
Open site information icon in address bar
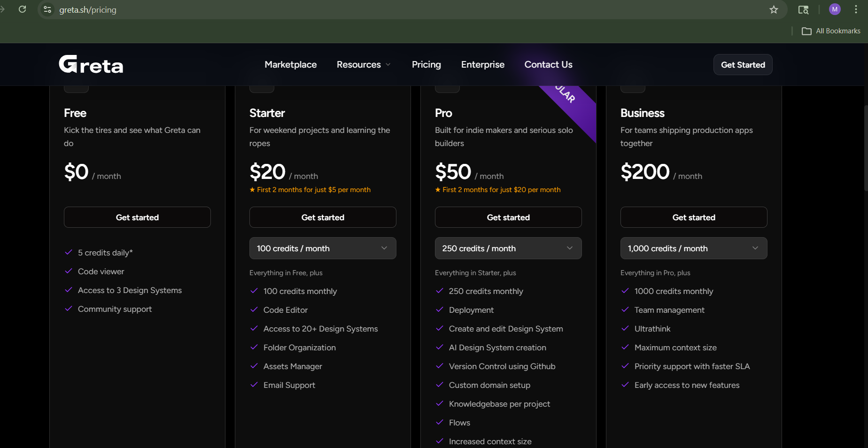(47, 9)
